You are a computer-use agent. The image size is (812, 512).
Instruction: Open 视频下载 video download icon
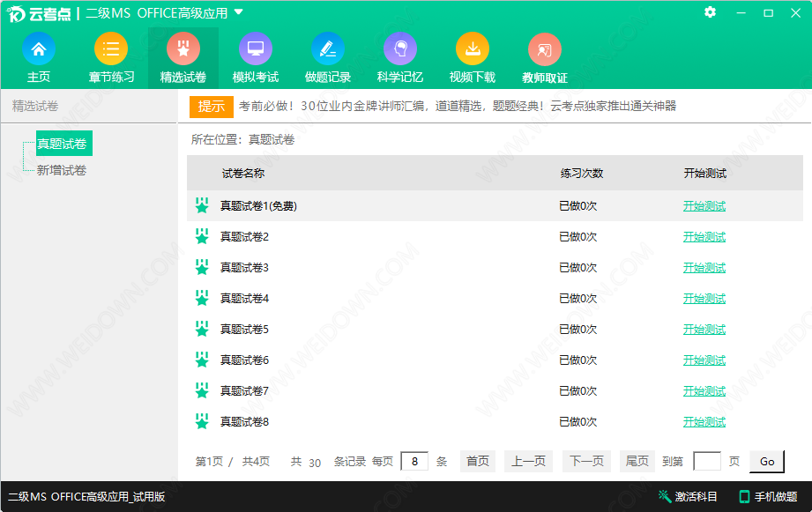click(473, 49)
